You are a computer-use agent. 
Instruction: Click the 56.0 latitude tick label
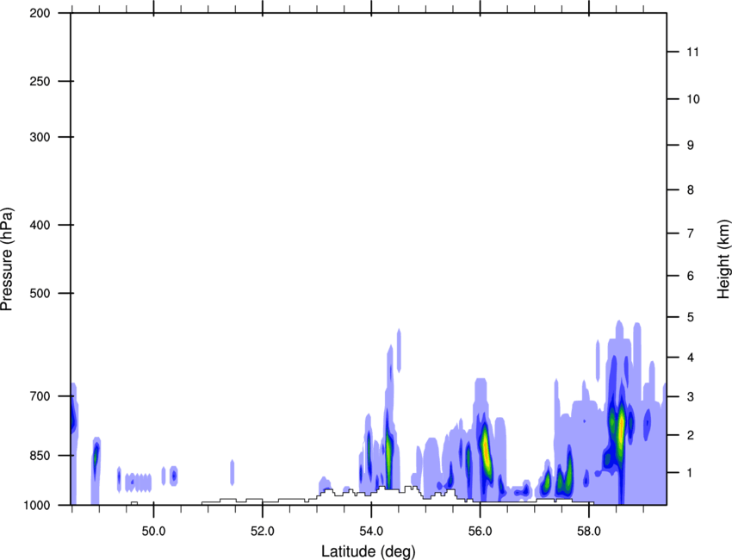click(x=480, y=532)
